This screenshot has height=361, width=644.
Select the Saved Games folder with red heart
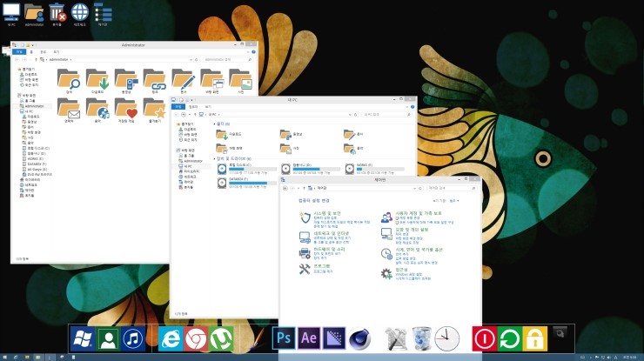coord(126,110)
